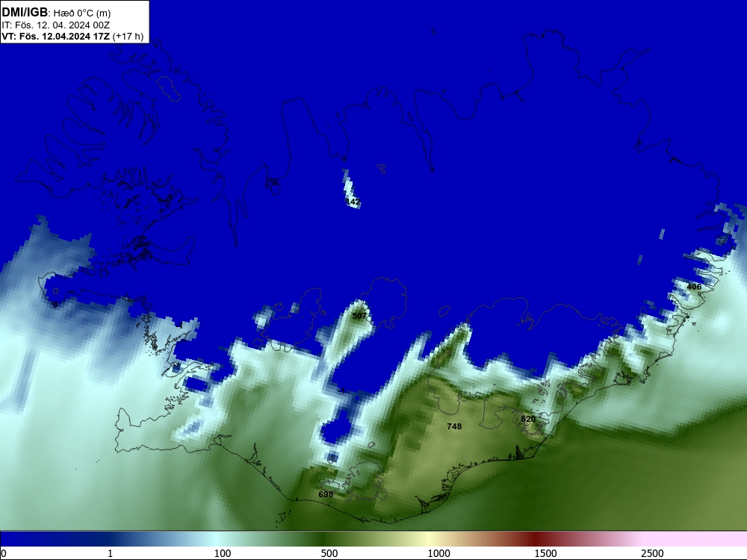The width and height of the screenshot is (747, 560).
Task: Click the 2500 label on the scale
Action: pos(652,553)
